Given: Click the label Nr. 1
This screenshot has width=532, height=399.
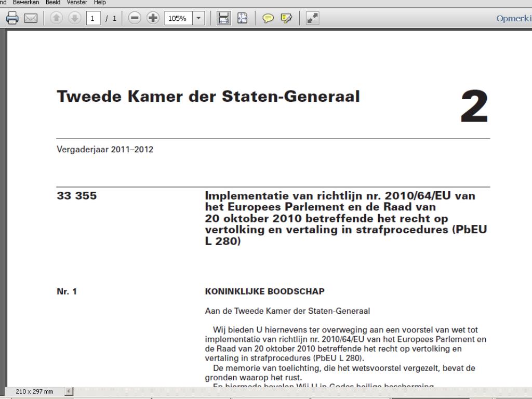Looking at the screenshot, I should [x=67, y=291].
